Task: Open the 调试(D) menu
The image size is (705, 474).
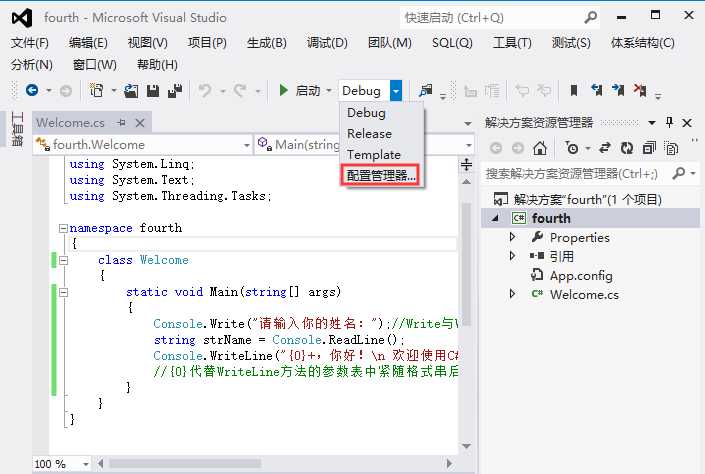Action: 327,43
